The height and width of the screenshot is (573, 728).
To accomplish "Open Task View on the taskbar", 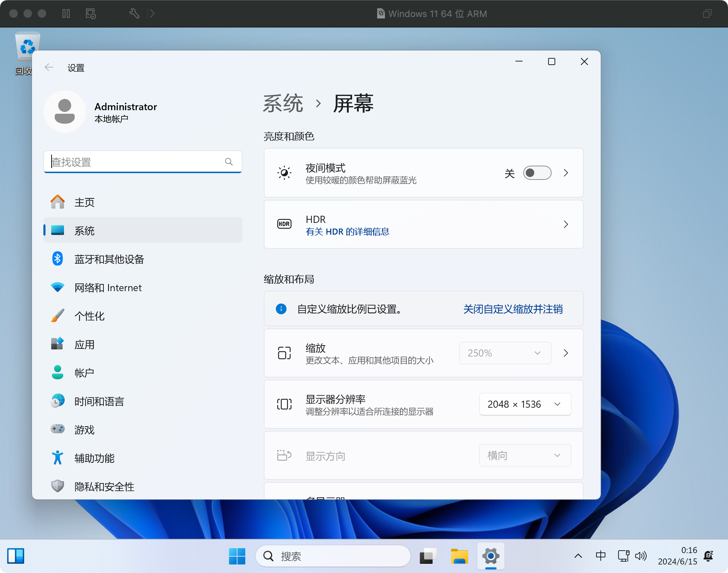I will (428, 556).
